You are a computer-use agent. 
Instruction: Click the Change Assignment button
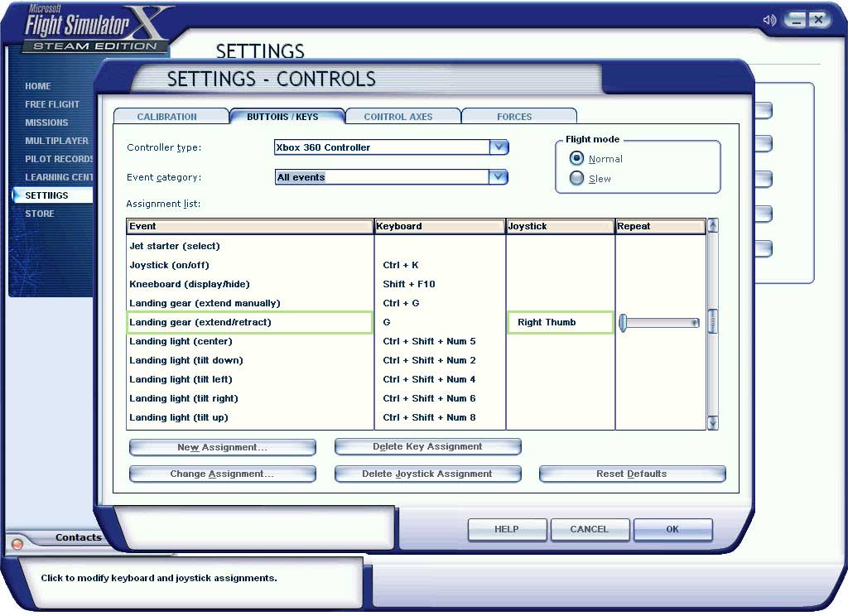click(x=222, y=474)
